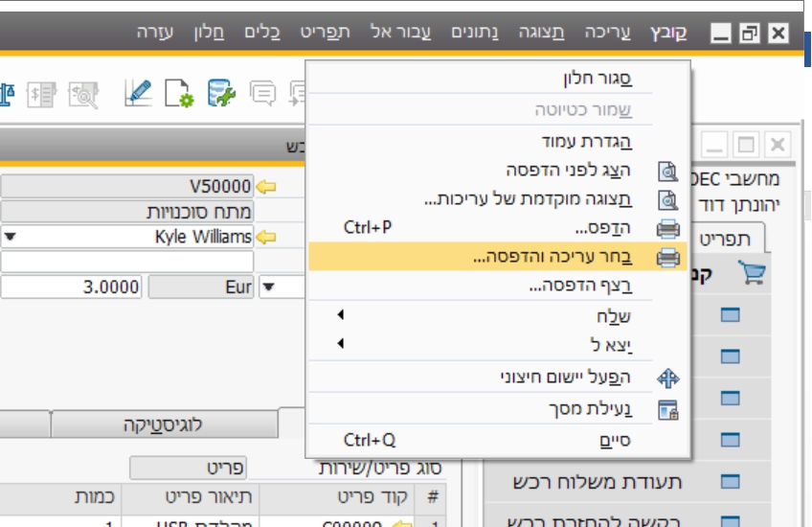Choose the highlighted בחר עריכה והדפסה... entry
The width and height of the screenshot is (812, 527).
498,257
